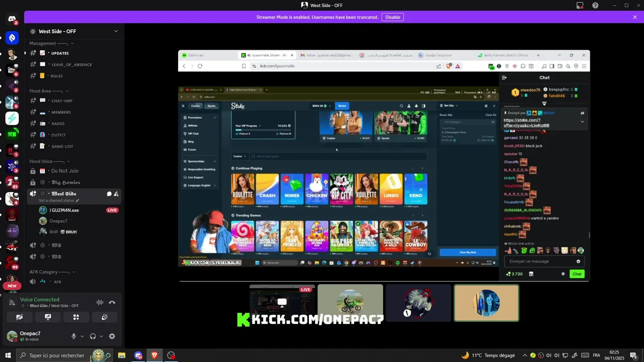The image size is (644, 362).
Task: Open the cartoon man avatar server icon
Action: pyautogui.click(x=12, y=53)
